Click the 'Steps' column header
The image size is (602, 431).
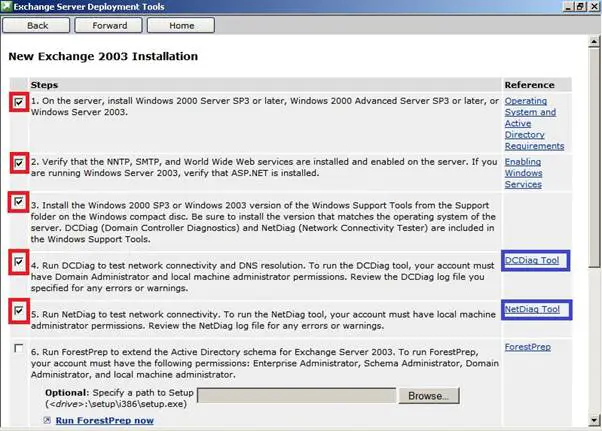[44, 85]
